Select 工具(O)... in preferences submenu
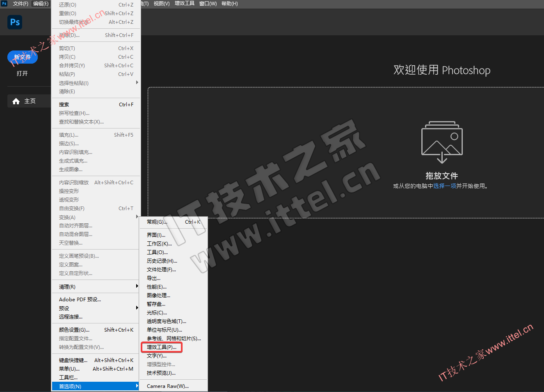The width and height of the screenshot is (544, 392). click(174, 252)
